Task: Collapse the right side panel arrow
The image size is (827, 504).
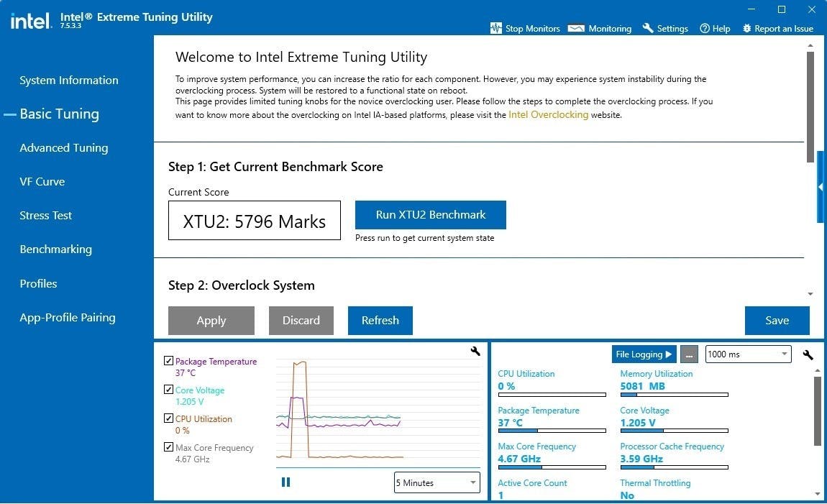Action: (x=821, y=187)
